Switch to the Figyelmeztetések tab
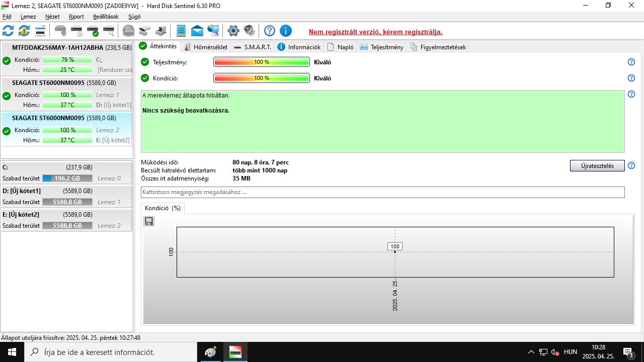 click(x=438, y=47)
